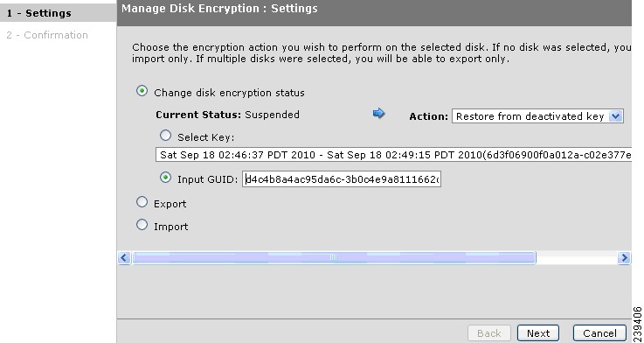Image resolution: width=644 pixels, height=343 pixels.
Task: Click the left arrow of horizontal scrollbar
Action: [x=124, y=258]
